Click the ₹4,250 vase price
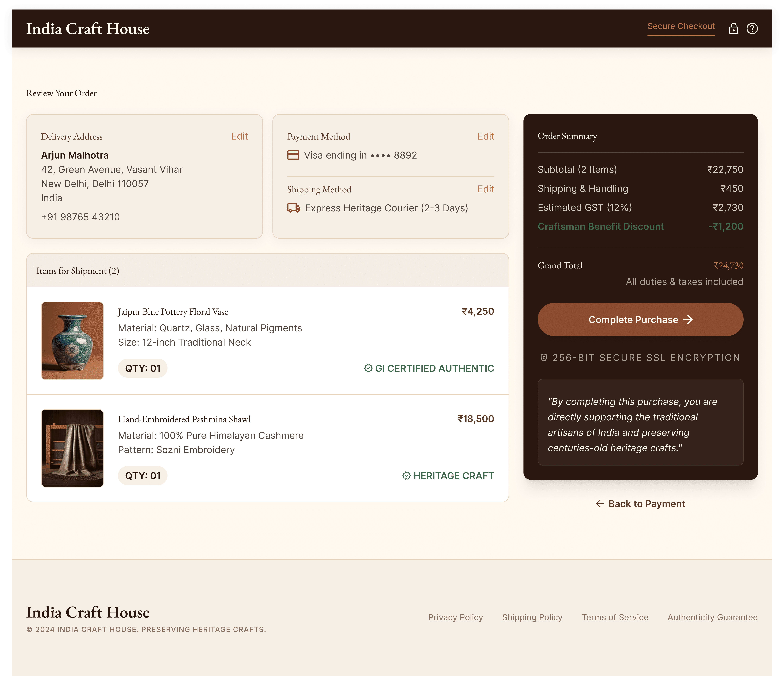 (478, 311)
